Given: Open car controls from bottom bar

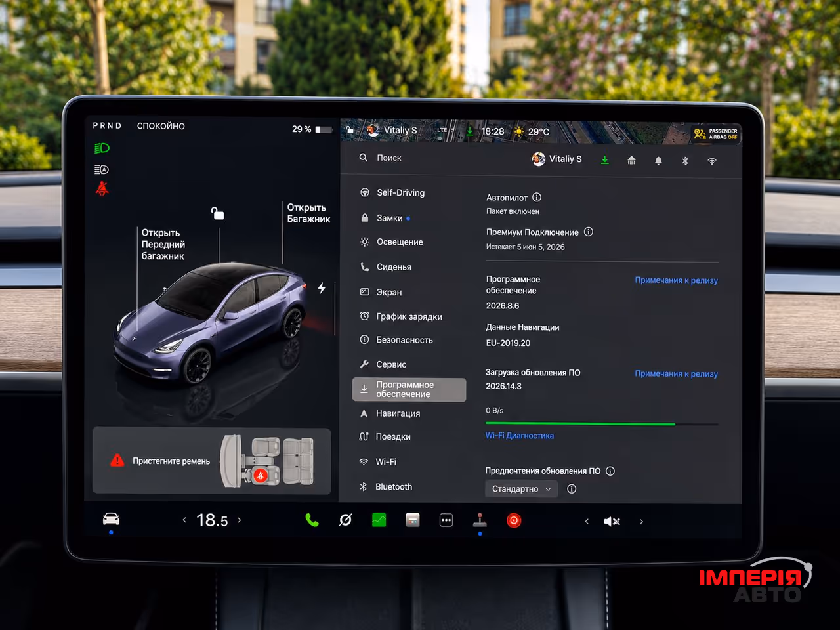Looking at the screenshot, I should click(x=111, y=520).
